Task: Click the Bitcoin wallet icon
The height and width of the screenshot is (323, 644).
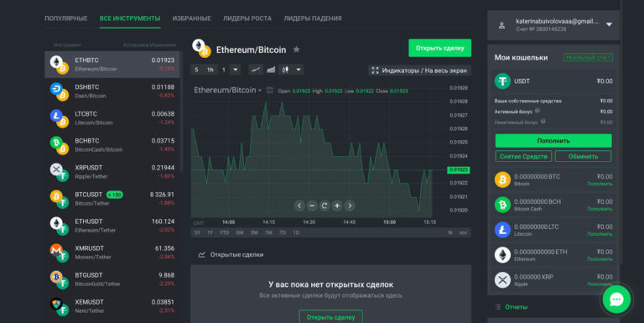Action: [x=502, y=180]
